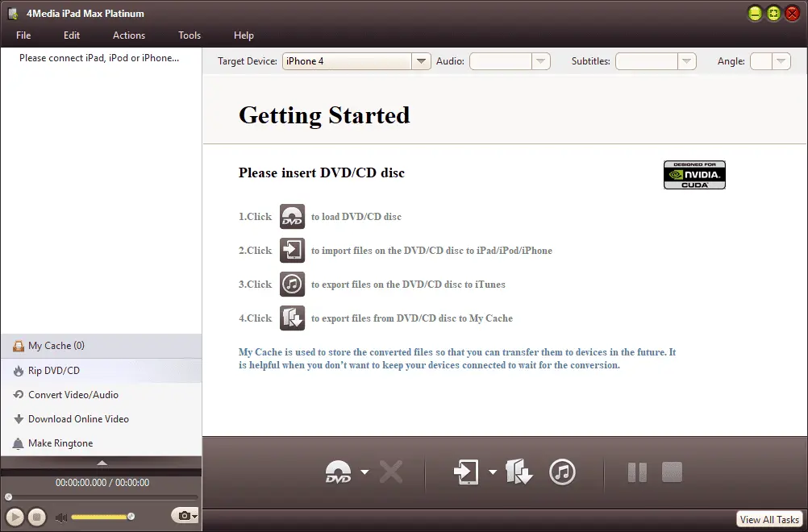Expand the Audio dropdown
808x532 pixels.
point(540,61)
